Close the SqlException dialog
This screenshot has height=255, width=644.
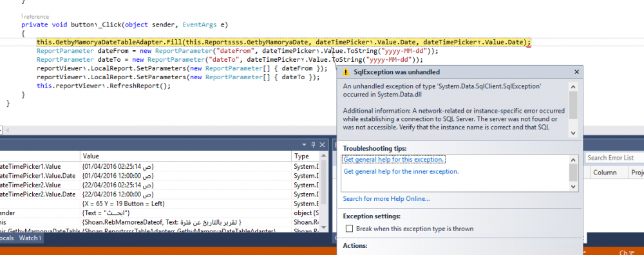(x=576, y=72)
